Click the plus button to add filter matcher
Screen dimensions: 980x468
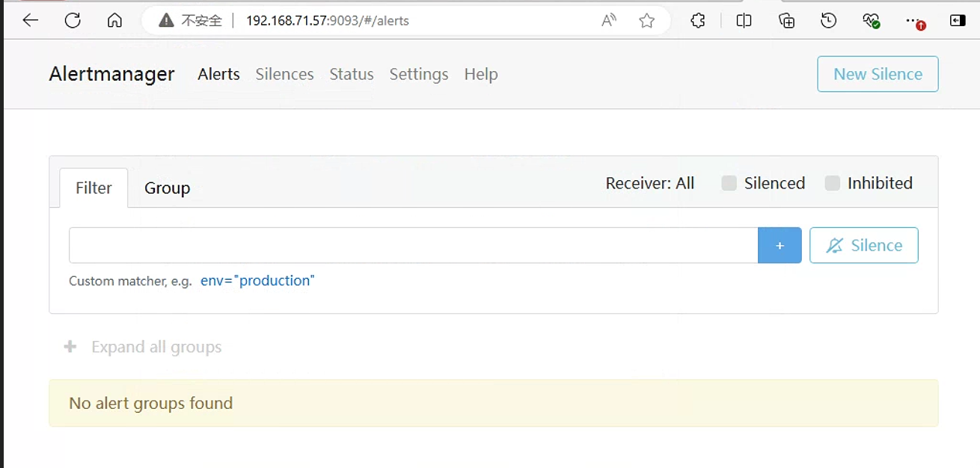tap(780, 245)
